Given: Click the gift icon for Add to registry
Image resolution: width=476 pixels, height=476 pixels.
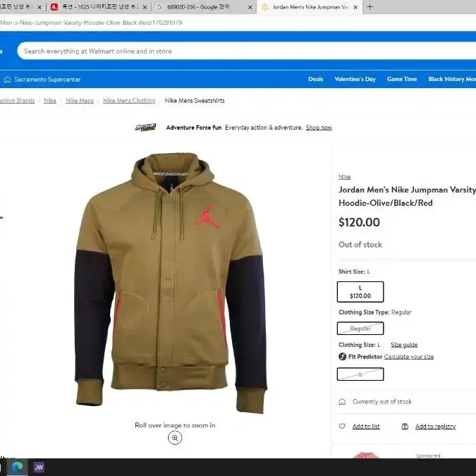Looking at the screenshot, I should coord(405,426).
